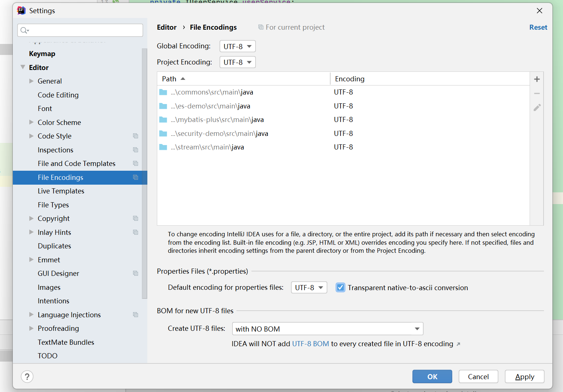Click the help question mark icon
The image size is (563, 392).
tap(27, 376)
